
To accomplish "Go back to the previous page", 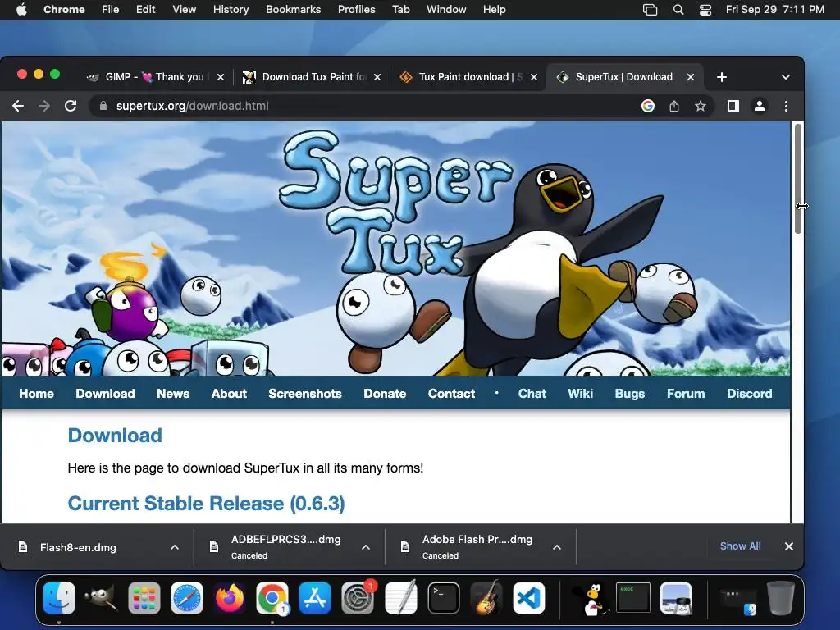I will coord(18,106).
